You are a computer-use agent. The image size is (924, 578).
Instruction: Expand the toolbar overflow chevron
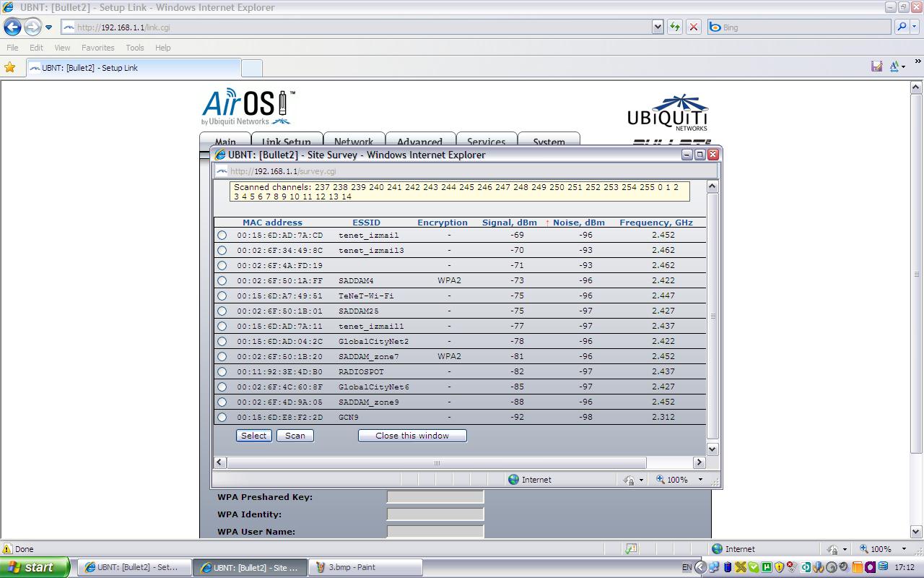918,62
